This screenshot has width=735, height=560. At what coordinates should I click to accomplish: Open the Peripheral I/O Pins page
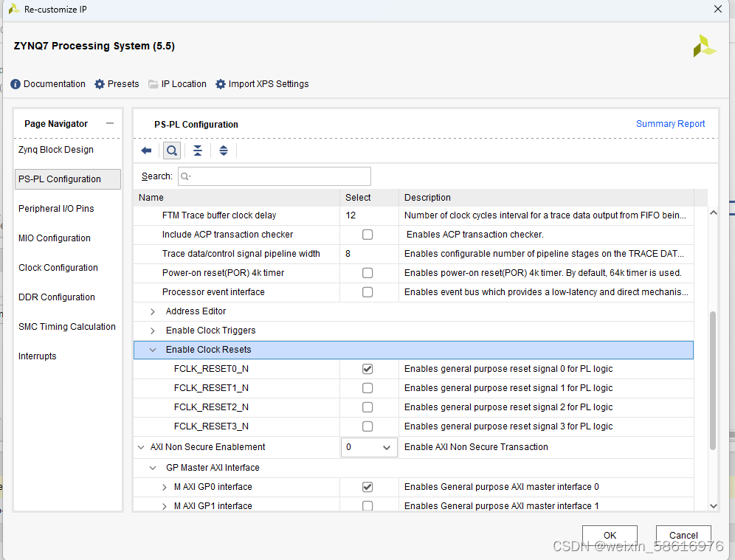tap(56, 209)
